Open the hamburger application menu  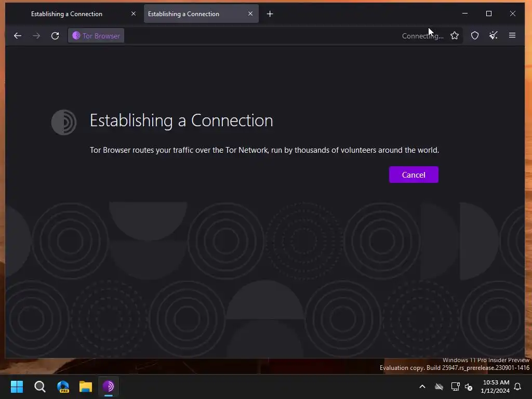click(512, 35)
